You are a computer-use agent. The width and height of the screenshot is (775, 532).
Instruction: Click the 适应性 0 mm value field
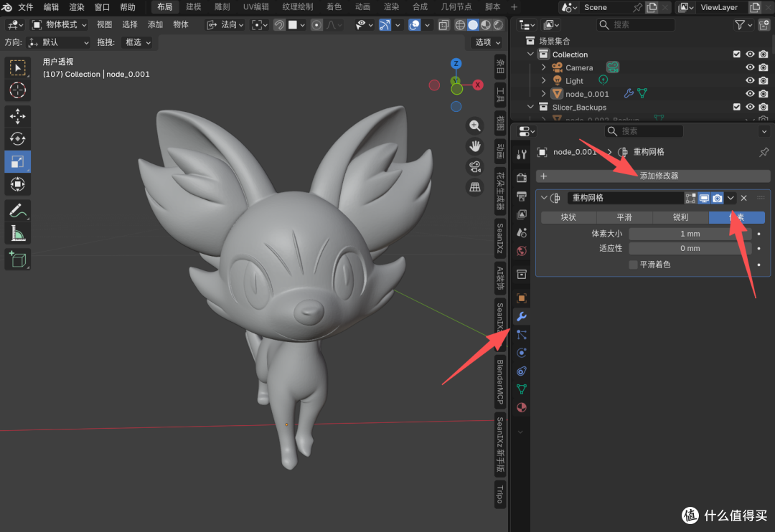point(690,249)
